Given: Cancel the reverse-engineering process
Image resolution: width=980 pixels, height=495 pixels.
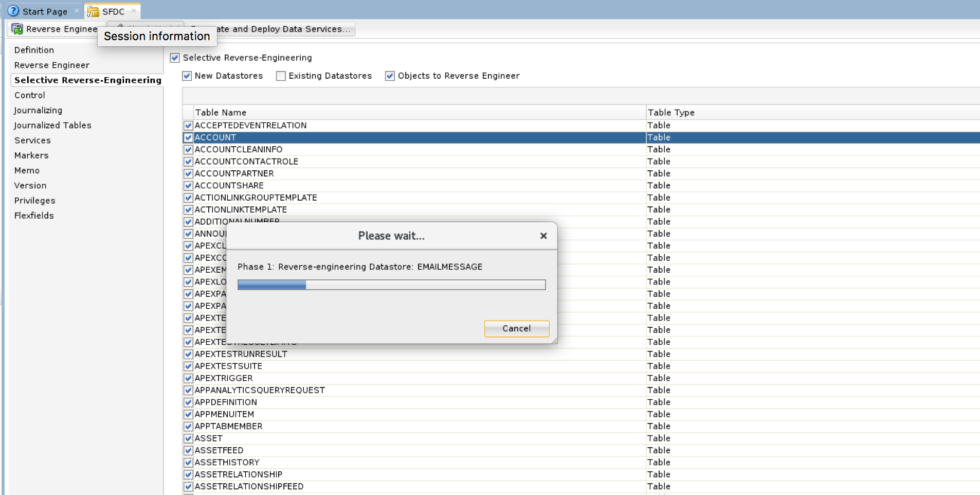Looking at the screenshot, I should coord(516,328).
